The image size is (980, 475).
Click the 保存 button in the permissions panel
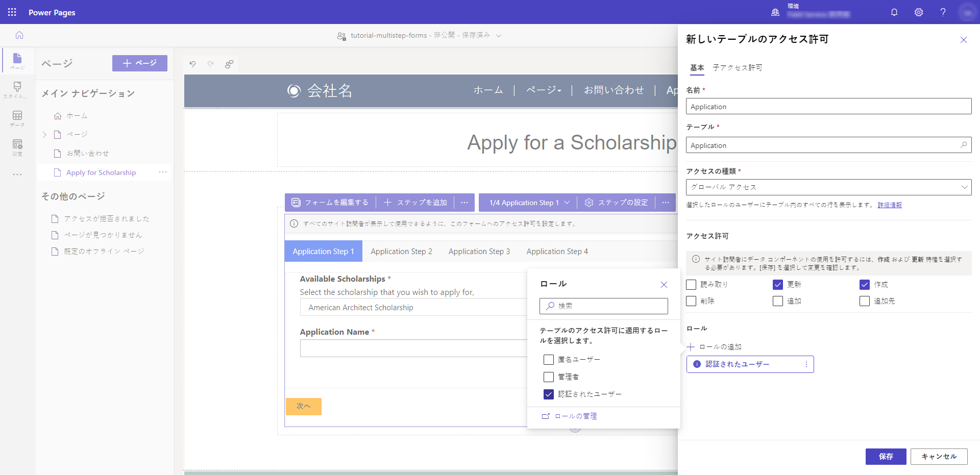click(886, 457)
